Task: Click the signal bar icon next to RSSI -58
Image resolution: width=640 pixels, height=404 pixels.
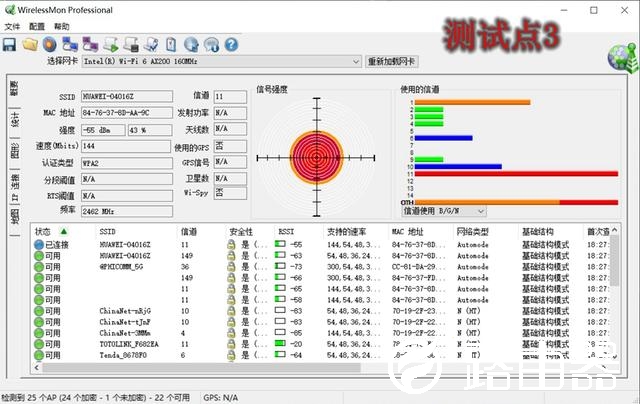Action: (280, 300)
